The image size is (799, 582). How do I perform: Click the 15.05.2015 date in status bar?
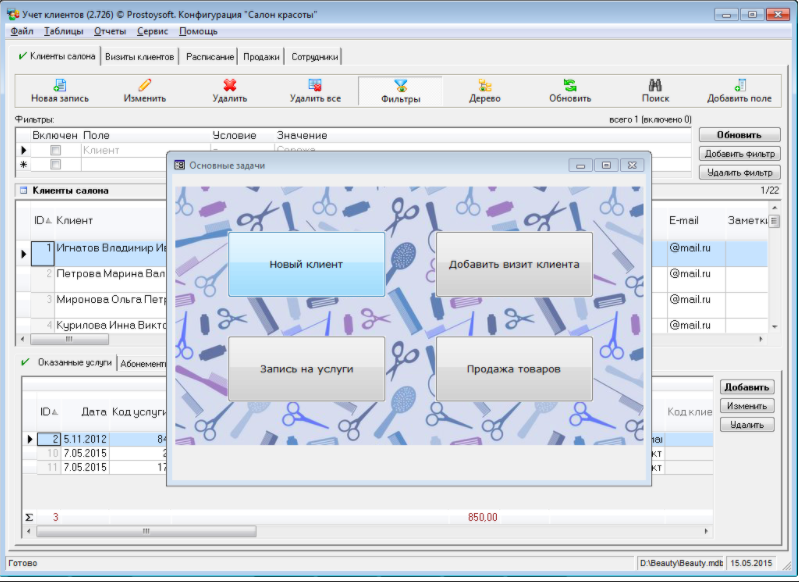pyautogui.click(x=751, y=563)
